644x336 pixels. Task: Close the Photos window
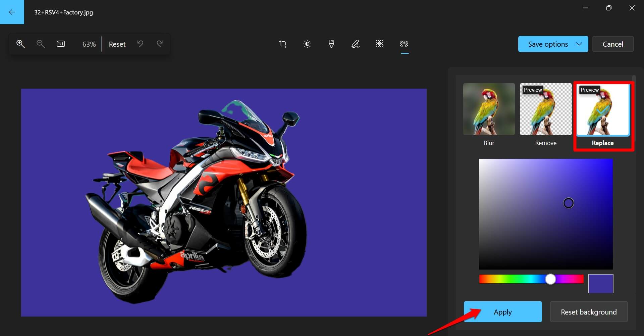[x=632, y=8]
